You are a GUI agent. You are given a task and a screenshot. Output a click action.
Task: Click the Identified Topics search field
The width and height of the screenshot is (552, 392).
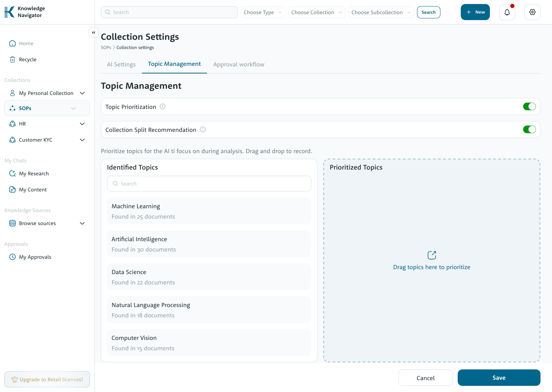click(209, 184)
